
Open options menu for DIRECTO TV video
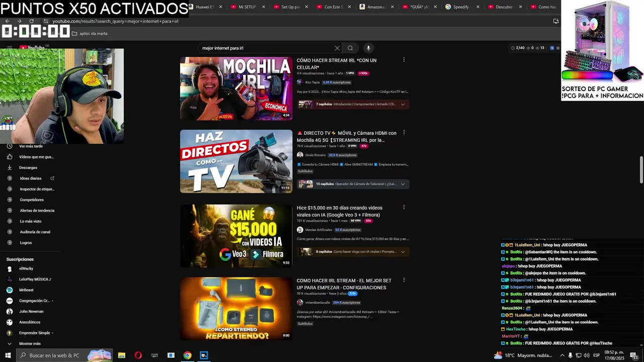[404, 133]
